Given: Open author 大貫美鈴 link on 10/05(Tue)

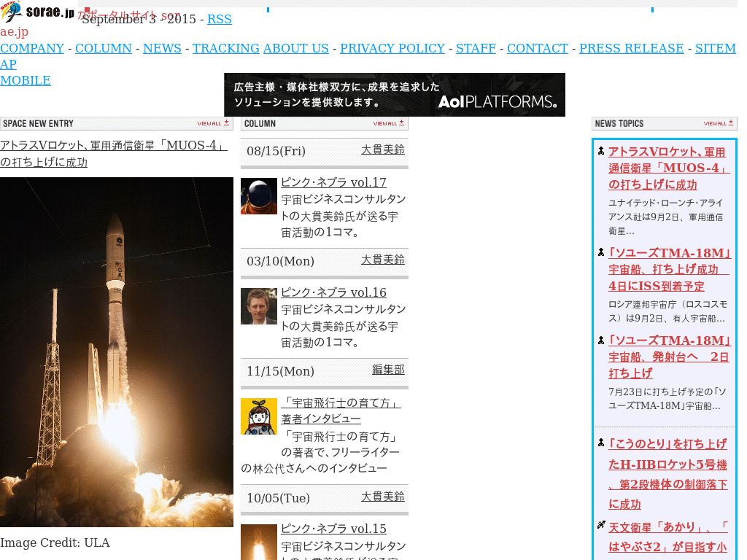Looking at the screenshot, I should click(382, 496).
